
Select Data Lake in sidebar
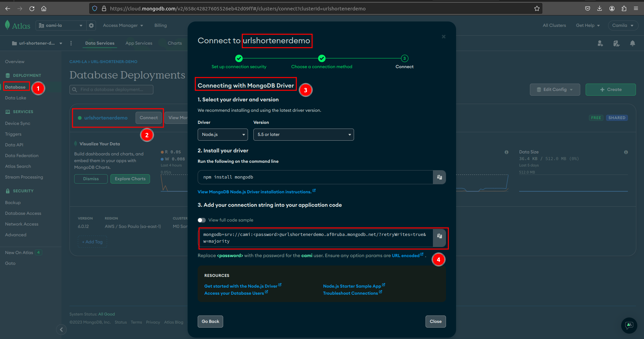tap(15, 98)
